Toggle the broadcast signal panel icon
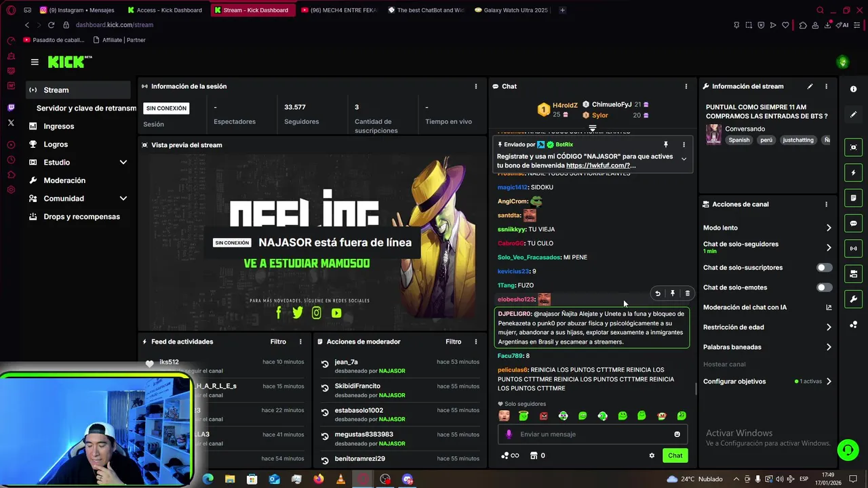This screenshot has width=868, height=488. (853, 249)
